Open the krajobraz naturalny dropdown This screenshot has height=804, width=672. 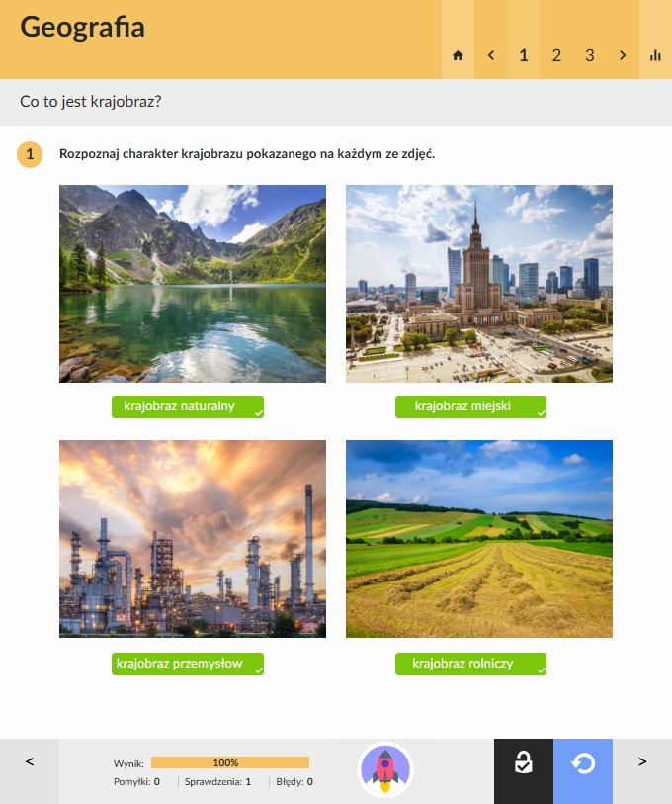[x=188, y=406]
